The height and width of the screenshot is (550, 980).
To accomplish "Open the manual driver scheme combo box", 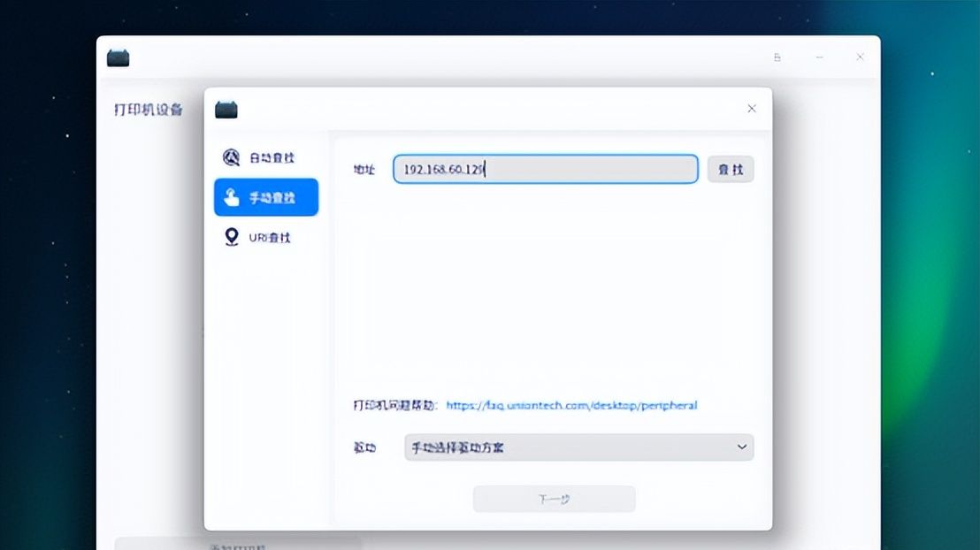I will pyautogui.click(x=579, y=447).
